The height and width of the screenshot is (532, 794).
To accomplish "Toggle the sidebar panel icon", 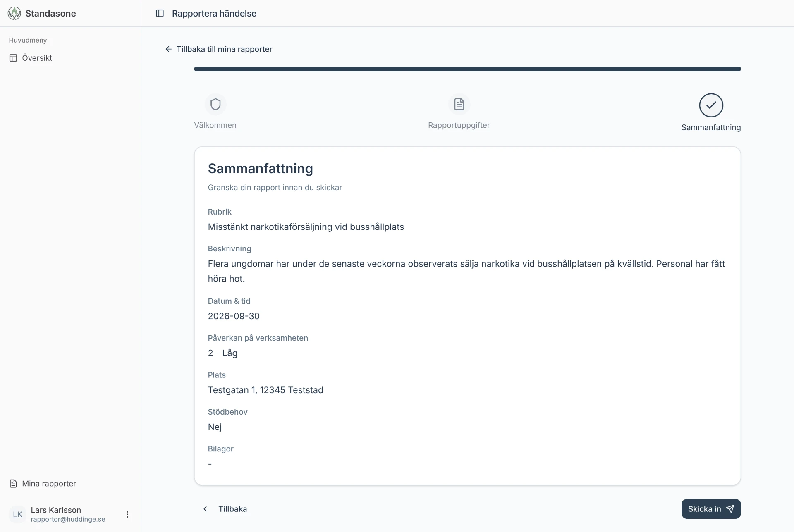I will 160,13.
